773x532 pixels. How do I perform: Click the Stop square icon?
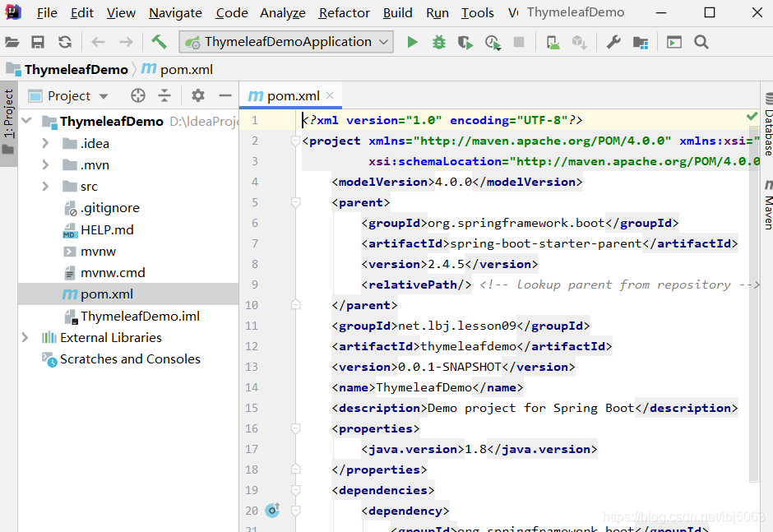point(519,43)
